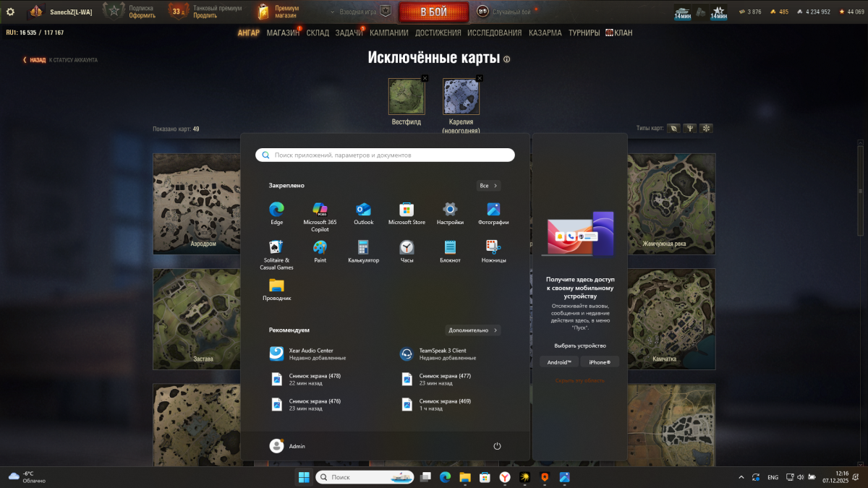Click gold currency icon 485
868x488 pixels.
(773, 12)
